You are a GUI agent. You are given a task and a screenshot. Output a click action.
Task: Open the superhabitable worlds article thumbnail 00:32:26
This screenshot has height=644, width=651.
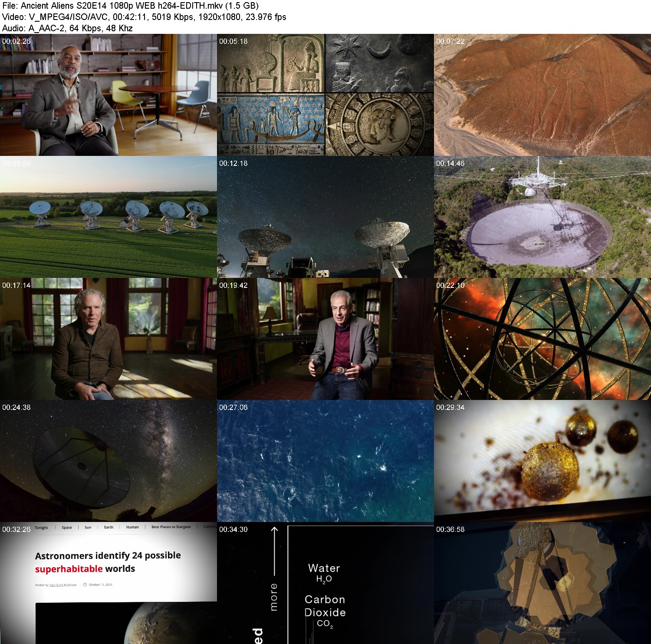pyautogui.click(x=108, y=583)
